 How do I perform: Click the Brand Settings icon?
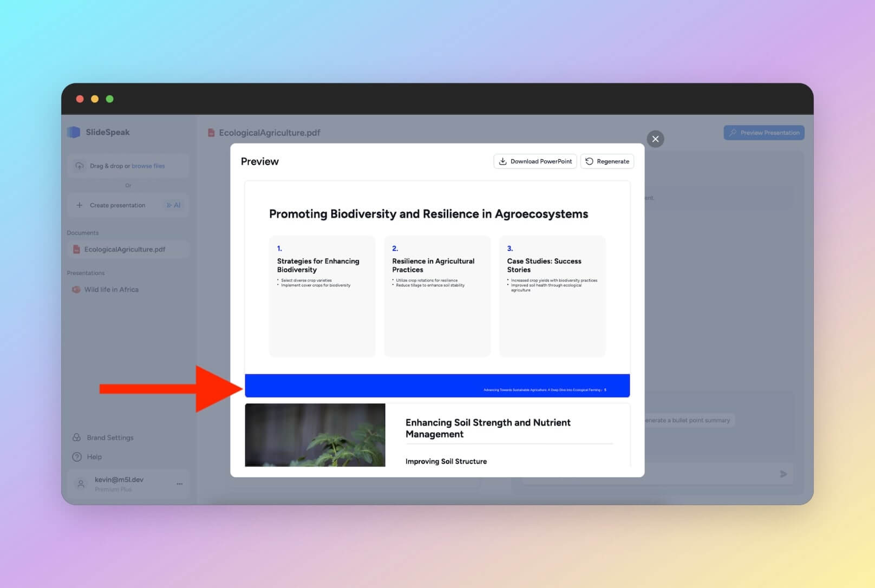pos(76,437)
